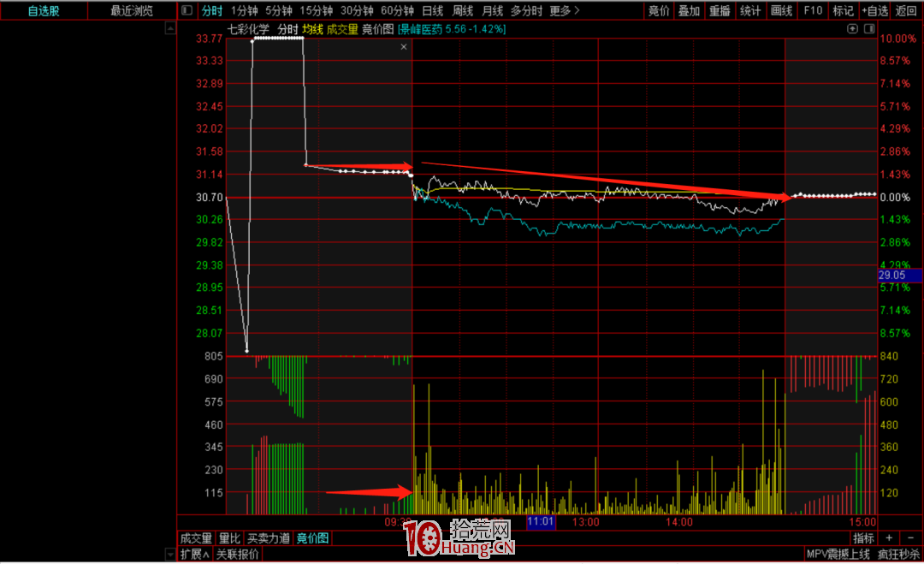Close the call-auction panel with the x
The width and height of the screenshot is (924, 564).
pyautogui.click(x=404, y=47)
